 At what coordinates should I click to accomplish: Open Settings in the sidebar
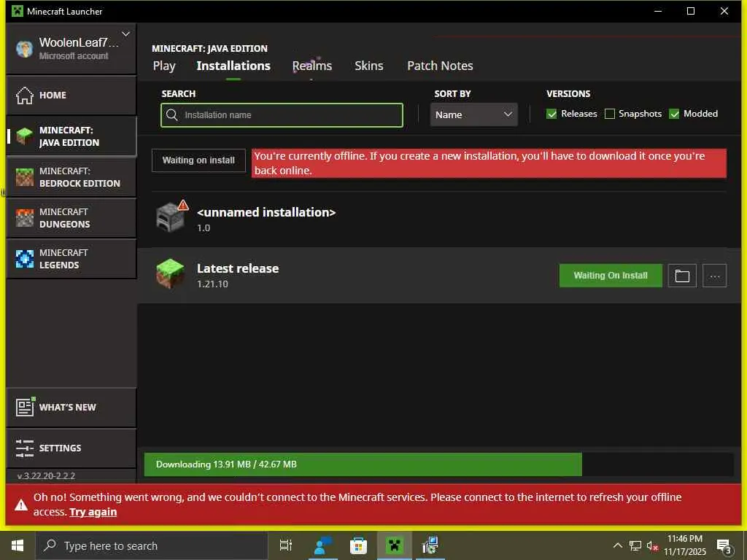[71, 448]
